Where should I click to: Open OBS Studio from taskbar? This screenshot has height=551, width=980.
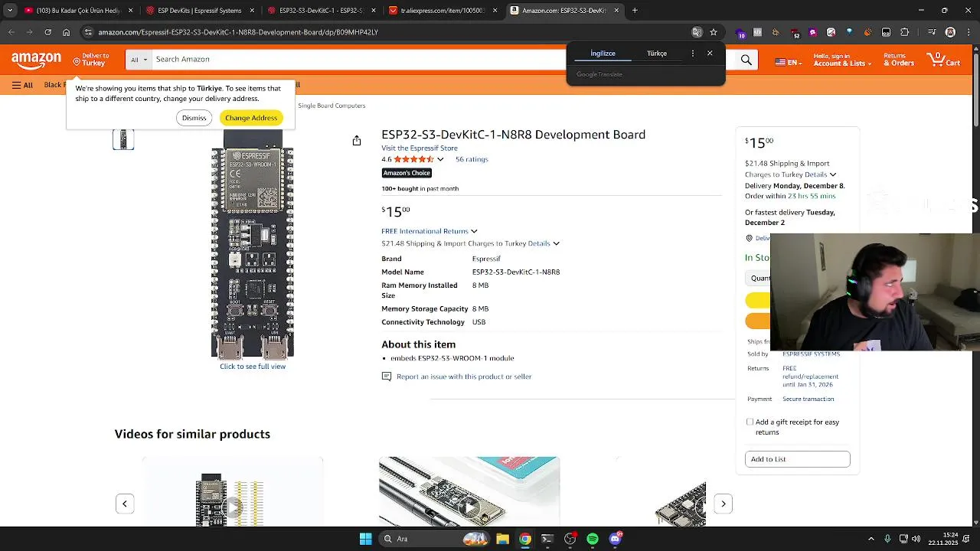[570, 539]
